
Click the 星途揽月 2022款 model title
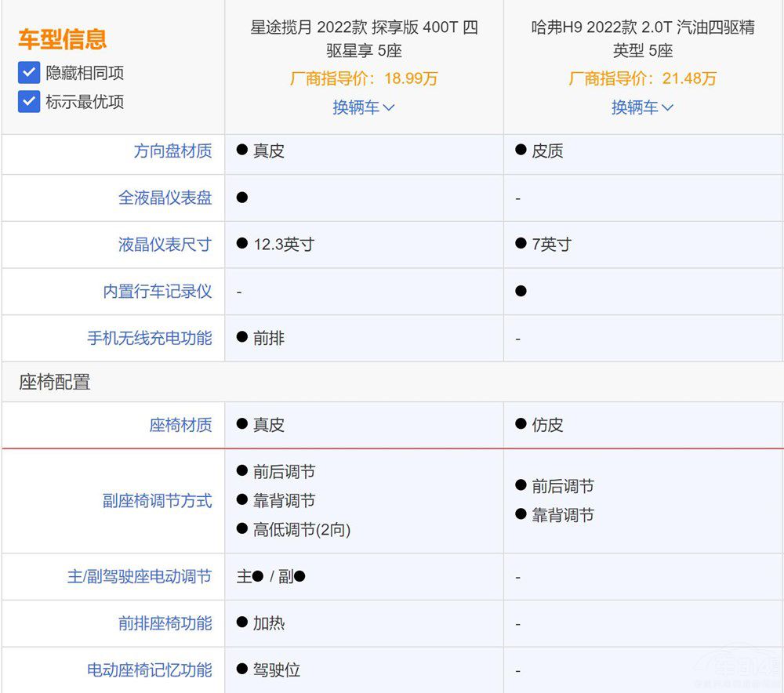[364, 39]
